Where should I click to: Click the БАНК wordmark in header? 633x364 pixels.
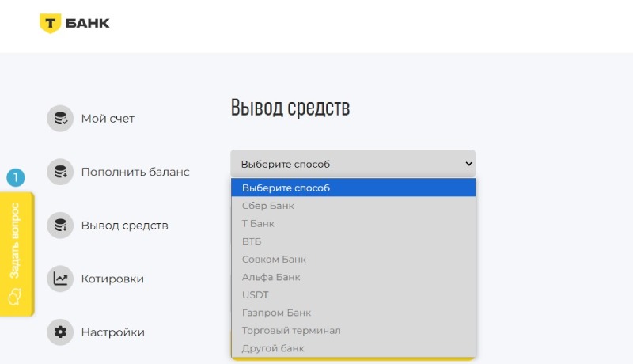click(x=87, y=23)
